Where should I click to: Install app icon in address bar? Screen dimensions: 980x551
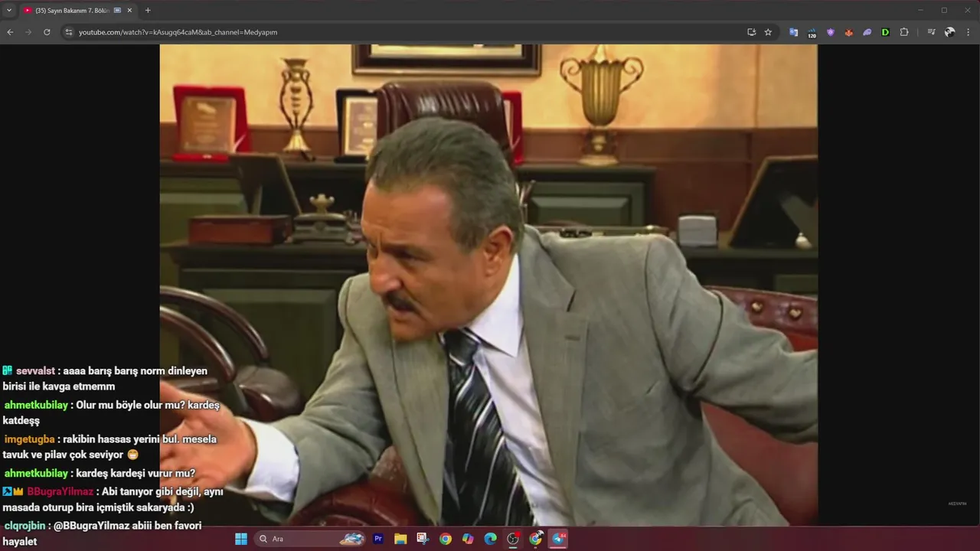coord(752,32)
